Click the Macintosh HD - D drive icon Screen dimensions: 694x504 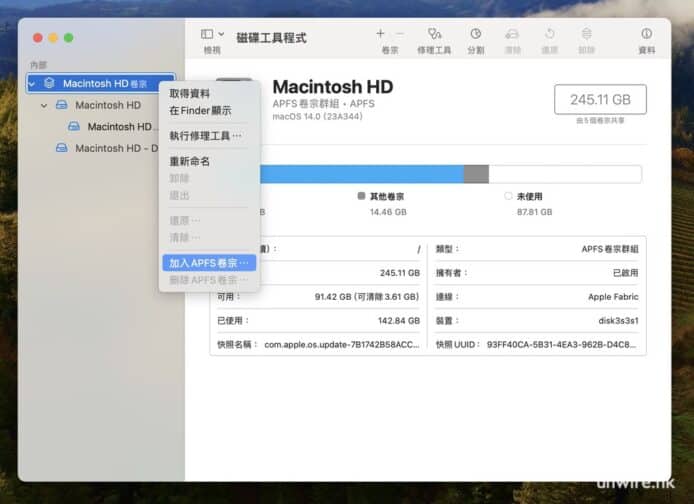pos(62,148)
